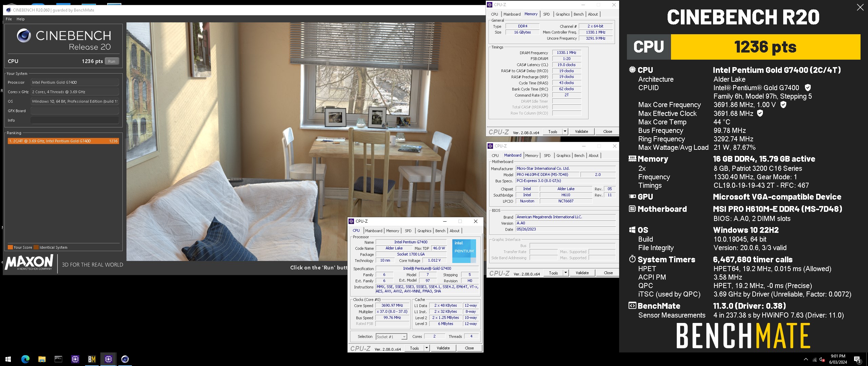868x366 pixels.
Task: Switch to Bench tab in CPU window
Action: (x=440, y=231)
